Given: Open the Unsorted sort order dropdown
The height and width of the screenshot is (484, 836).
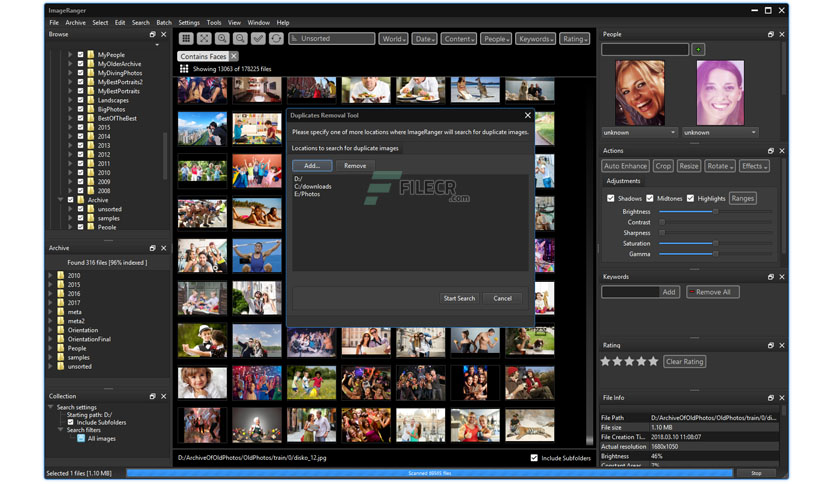Looking at the screenshot, I should (x=332, y=38).
